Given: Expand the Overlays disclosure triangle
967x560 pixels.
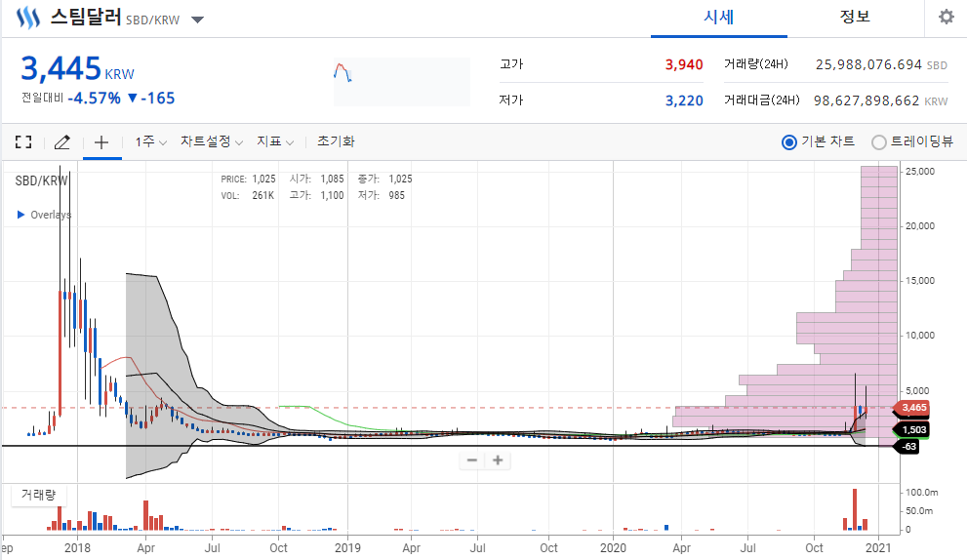Looking at the screenshot, I should point(20,215).
